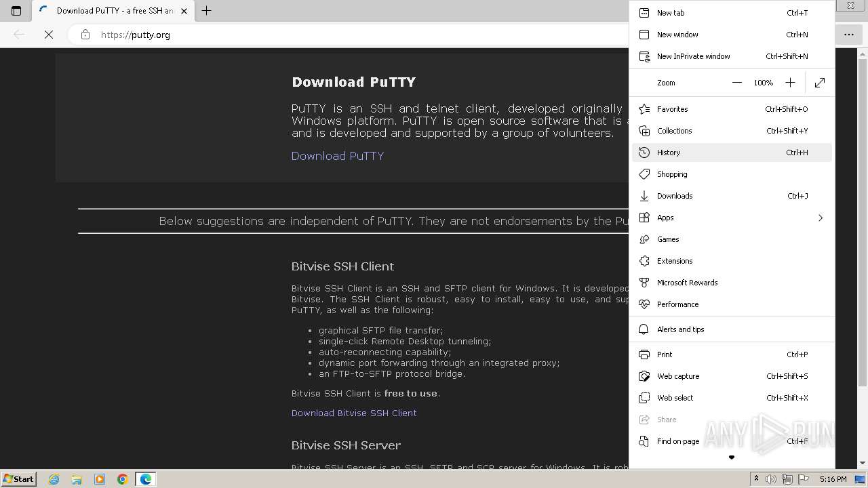
Task: Close the Download PuTTY tab
Action: 184,11
